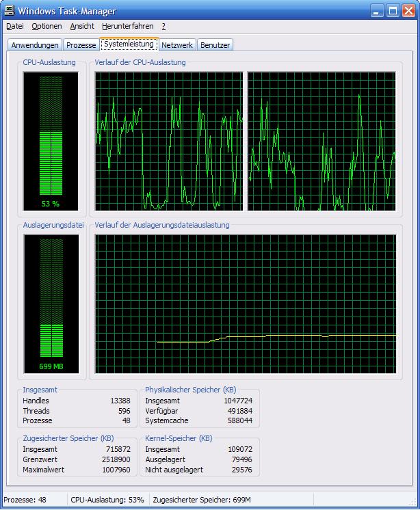420x510 pixels.
Task: Click the 'Zugesicherter Speicher (KB)' heading
Action: pos(68,438)
